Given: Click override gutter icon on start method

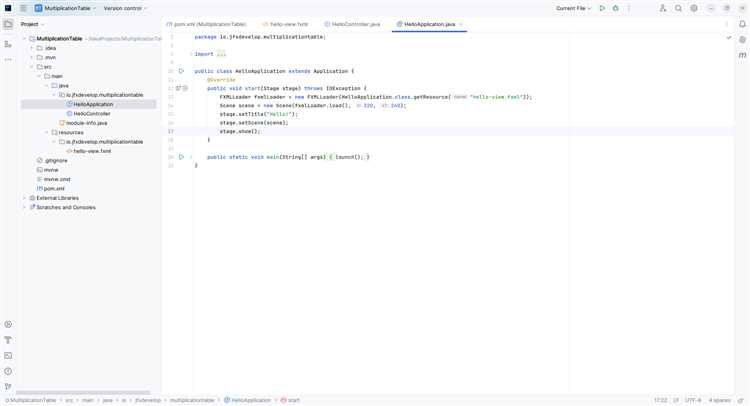Looking at the screenshot, I should click(x=178, y=88).
